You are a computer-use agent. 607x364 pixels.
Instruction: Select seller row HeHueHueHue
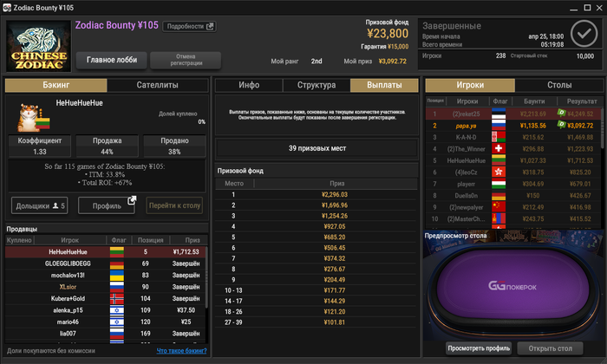pos(105,252)
